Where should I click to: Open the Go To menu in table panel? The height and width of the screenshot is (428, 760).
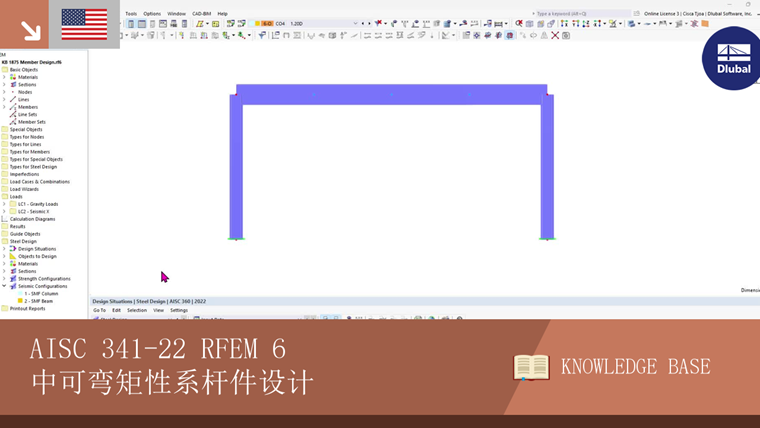pos(99,310)
